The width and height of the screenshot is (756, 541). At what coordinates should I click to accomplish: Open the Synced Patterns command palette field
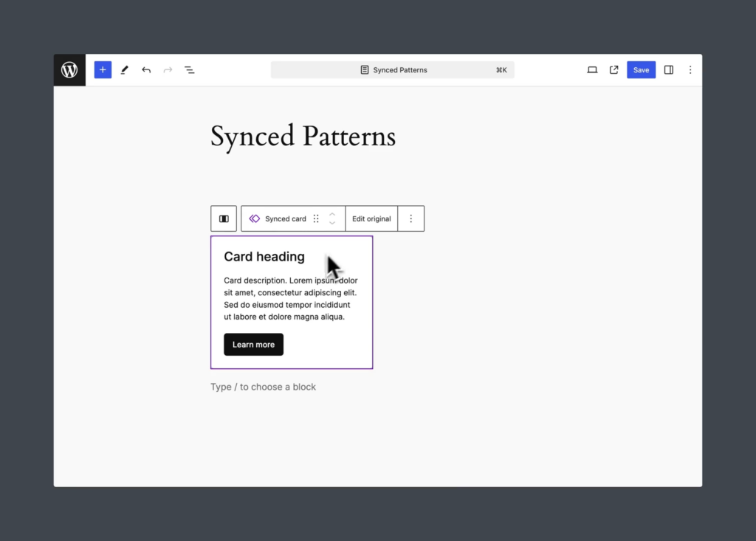[x=392, y=69]
